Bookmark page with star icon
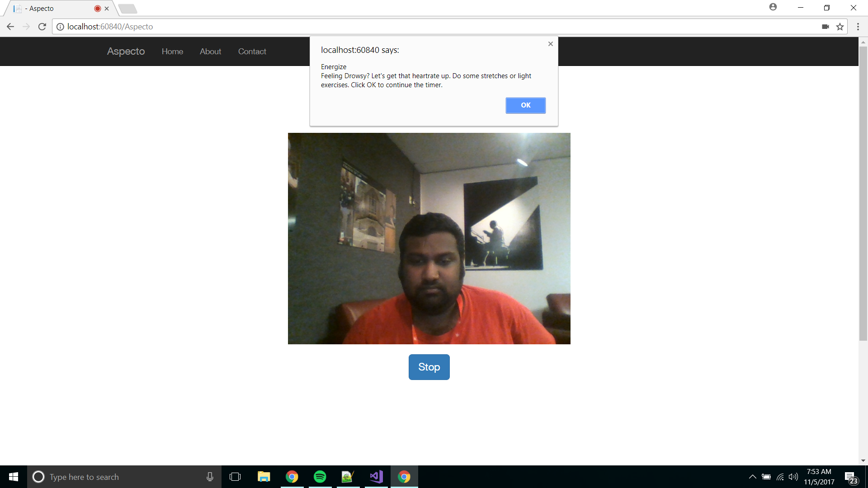868x488 pixels. tap(840, 27)
